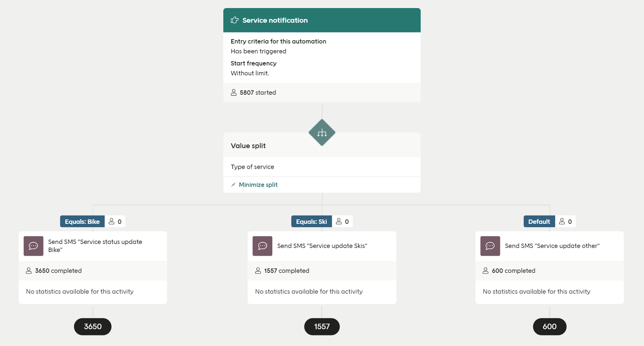Click the SMS icon on 'Service update Skis'
The width and height of the screenshot is (644, 346).
pyautogui.click(x=262, y=246)
